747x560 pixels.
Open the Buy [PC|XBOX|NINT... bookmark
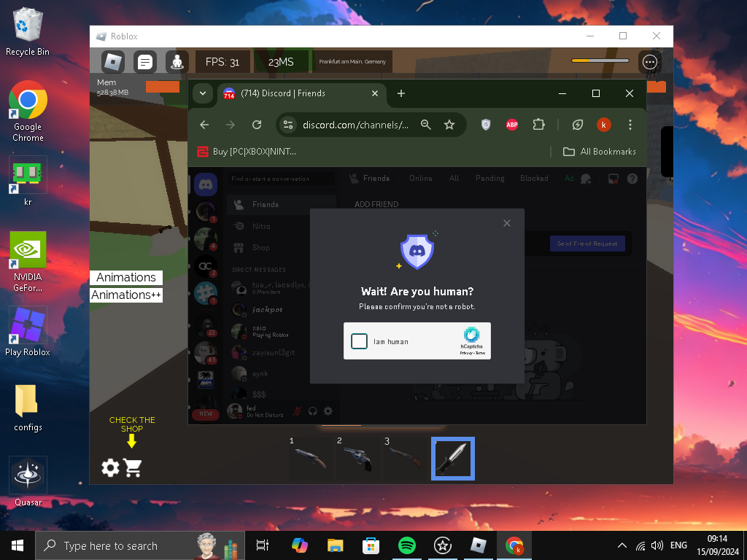pyautogui.click(x=247, y=152)
